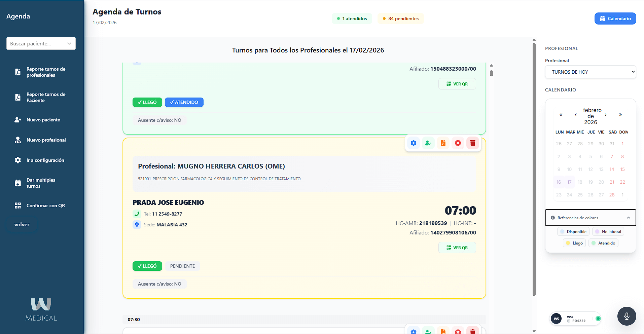This screenshot has width=644, height=334.
Task: Toggle the LLEGÓ status on PRADA's appointment
Action: pyautogui.click(x=147, y=266)
